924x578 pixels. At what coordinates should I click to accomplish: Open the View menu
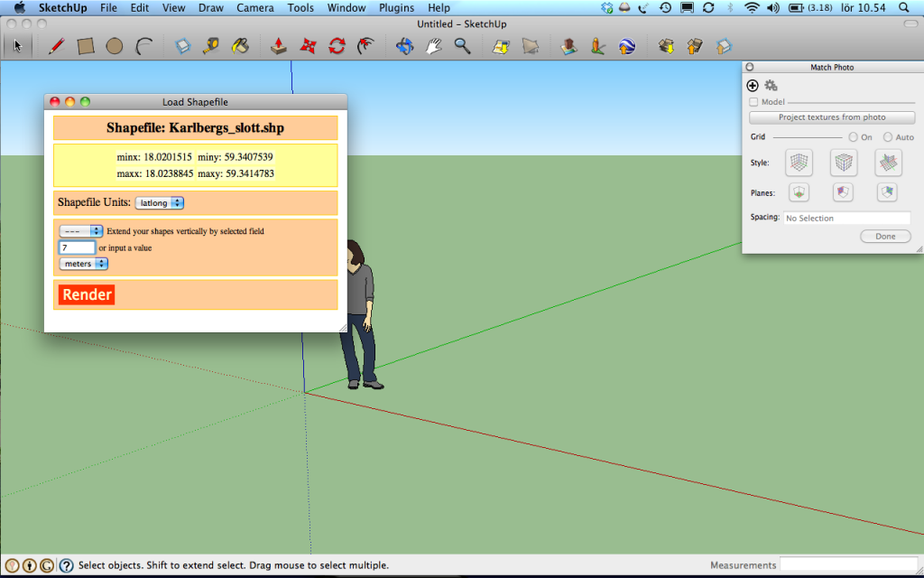174,7
